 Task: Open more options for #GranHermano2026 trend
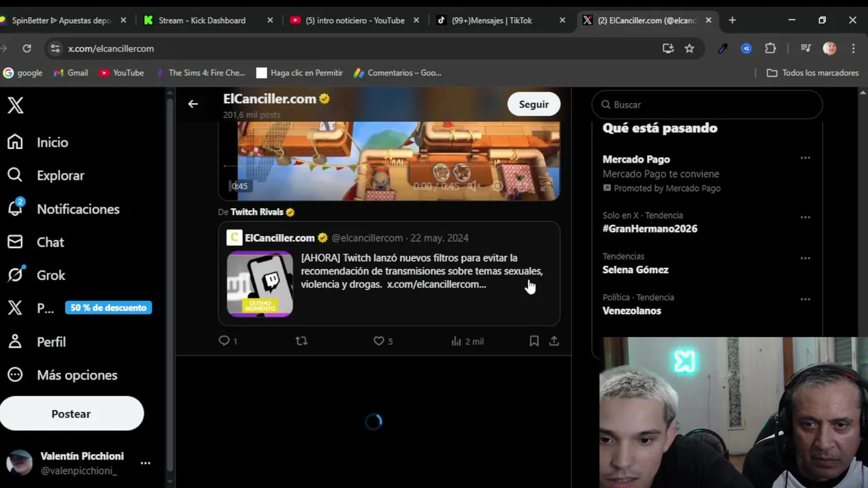point(805,217)
